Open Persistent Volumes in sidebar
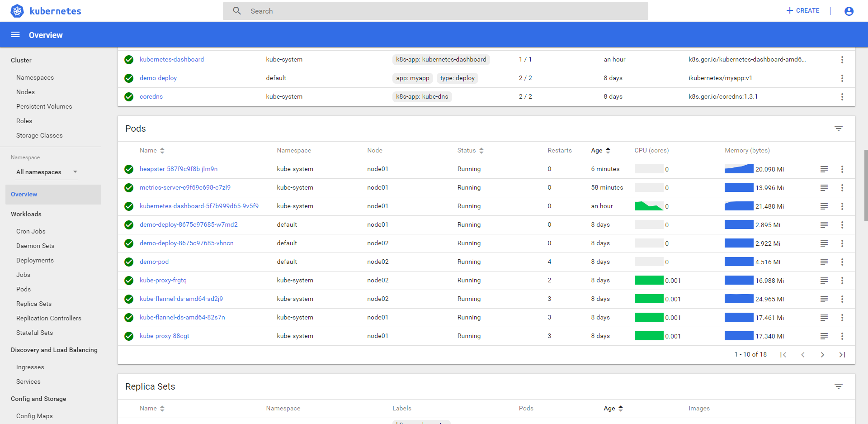 [44, 106]
